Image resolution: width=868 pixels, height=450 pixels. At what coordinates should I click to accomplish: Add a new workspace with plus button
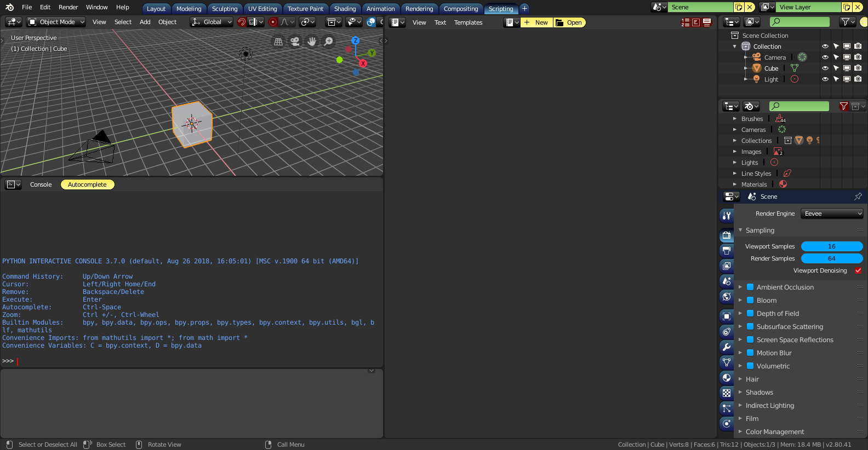tap(524, 8)
